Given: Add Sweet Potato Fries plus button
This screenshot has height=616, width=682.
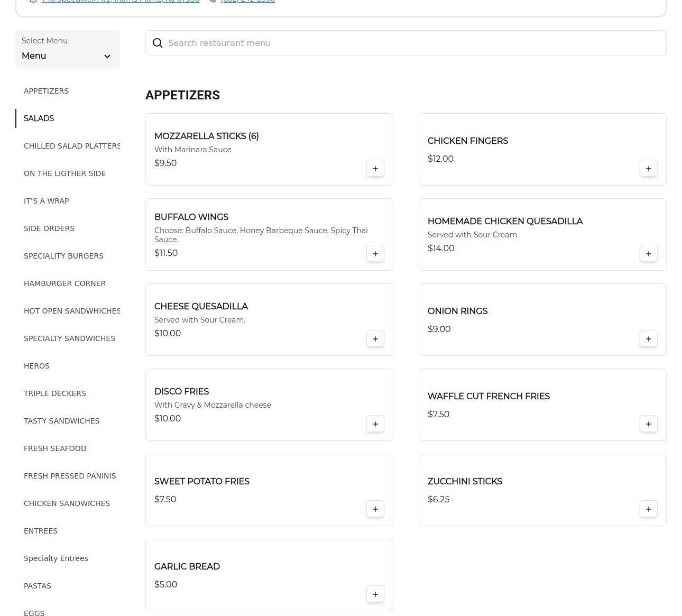Looking at the screenshot, I should click(375, 509).
